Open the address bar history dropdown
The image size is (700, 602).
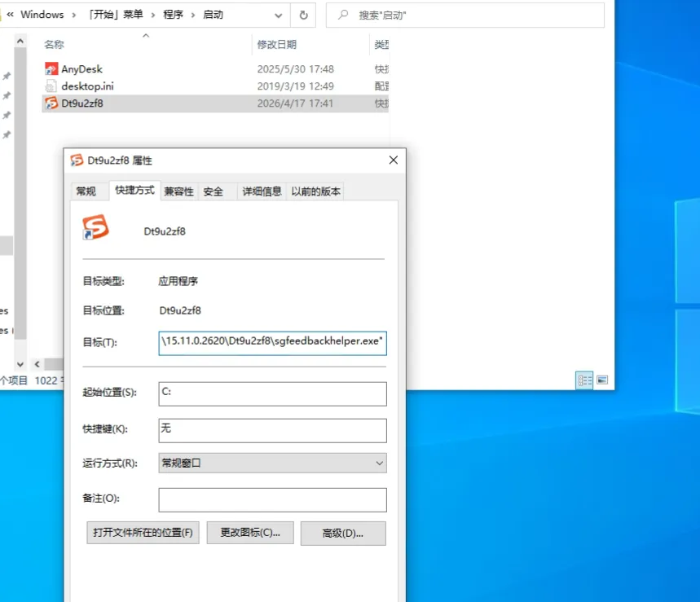pyautogui.click(x=278, y=15)
